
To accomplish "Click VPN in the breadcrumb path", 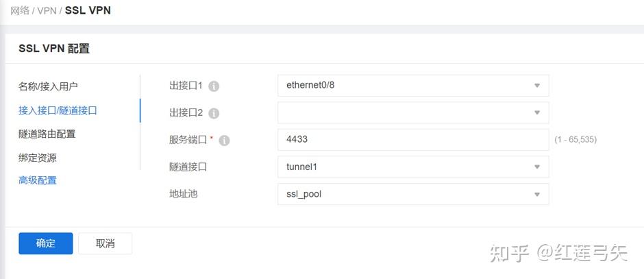I will click(x=47, y=12).
